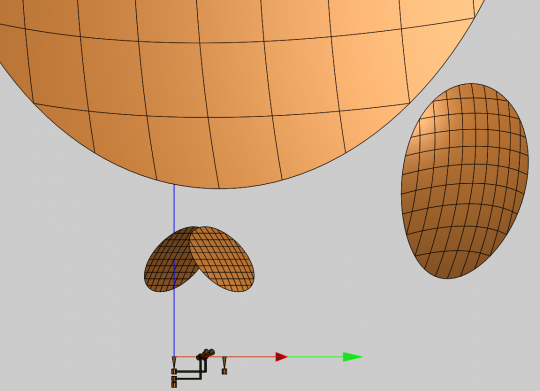
Task: Select the green axis line
Action: [315, 357]
